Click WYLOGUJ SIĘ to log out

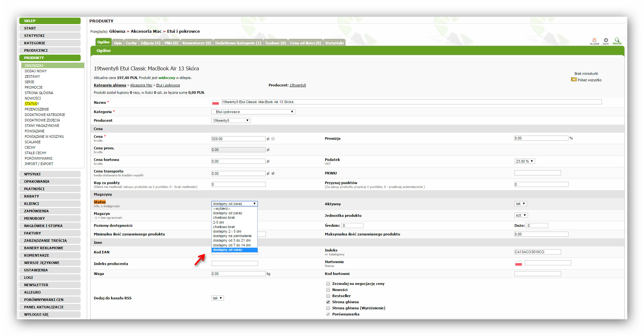pyautogui.click(x=50, y=314)
